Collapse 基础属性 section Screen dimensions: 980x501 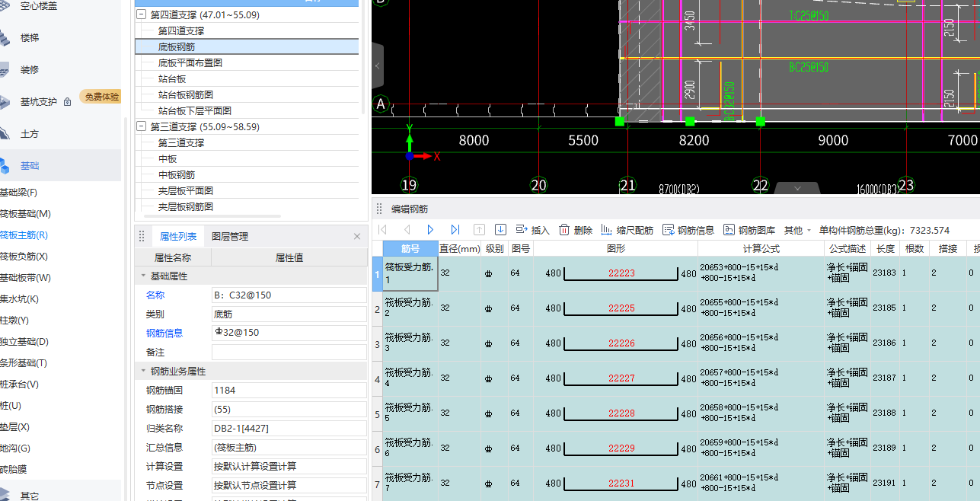coord(142,276)
